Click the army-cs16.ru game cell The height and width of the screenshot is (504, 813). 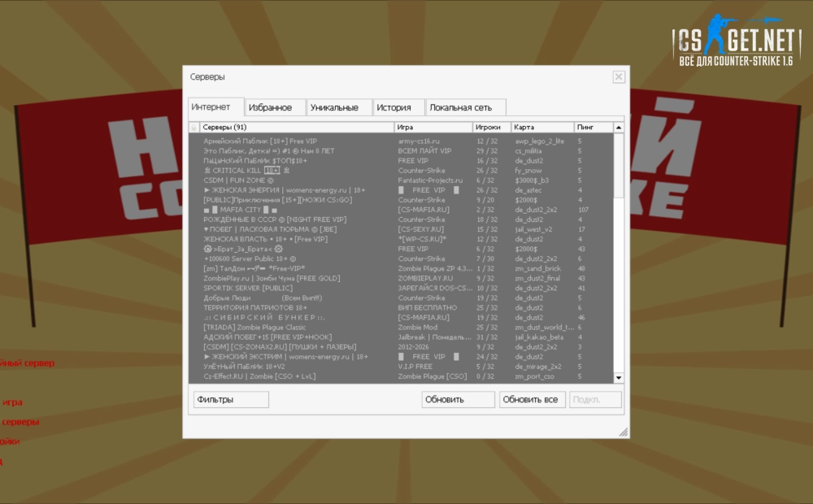419,141
